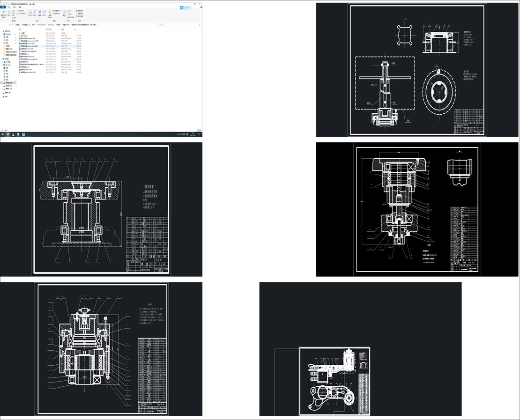
Task: Open the blue File tab in ribbon
Action: click(2, 7)
